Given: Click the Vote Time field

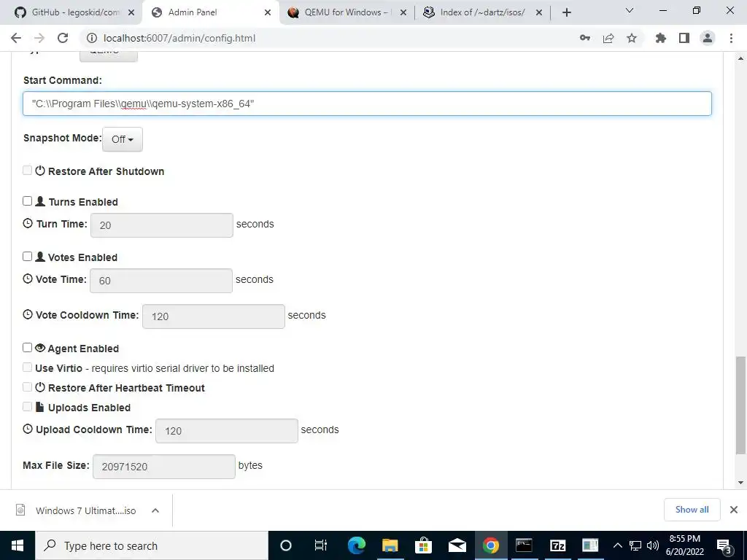Looking at the screenshot, I should [161, 281].
